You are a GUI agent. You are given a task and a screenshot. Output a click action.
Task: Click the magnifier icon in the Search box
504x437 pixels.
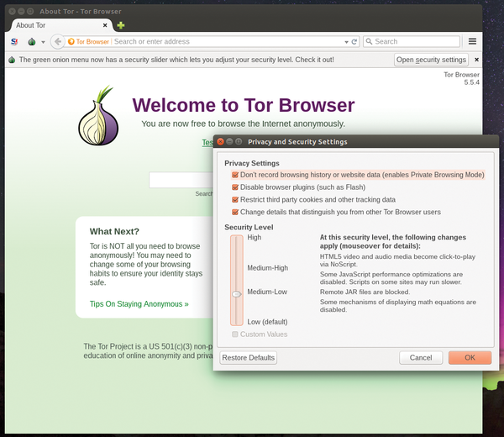pyautogui.click(x=369, y=41)
